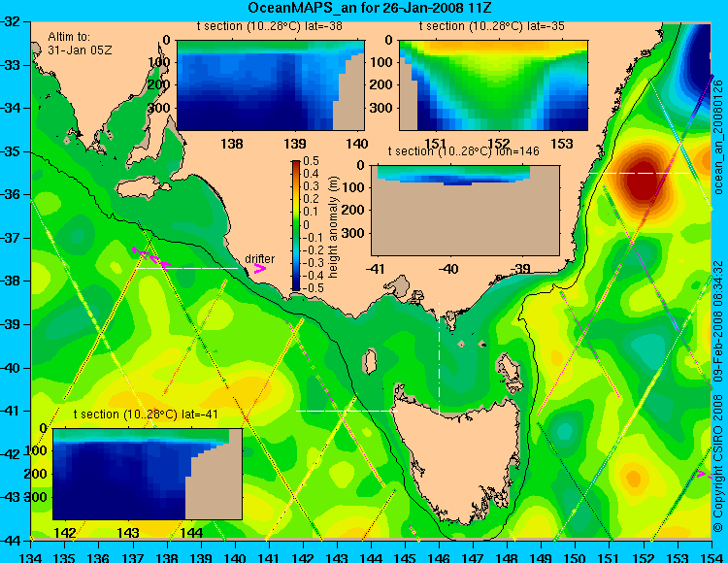Click the height anomaly color bar
Viewport: 728px width, 563px height.
click(x=296, y=225)
